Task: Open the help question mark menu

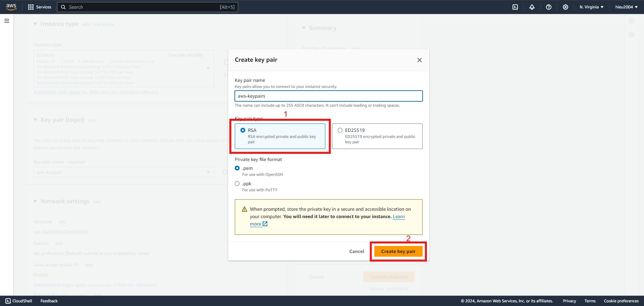Action: coord(549,7)
